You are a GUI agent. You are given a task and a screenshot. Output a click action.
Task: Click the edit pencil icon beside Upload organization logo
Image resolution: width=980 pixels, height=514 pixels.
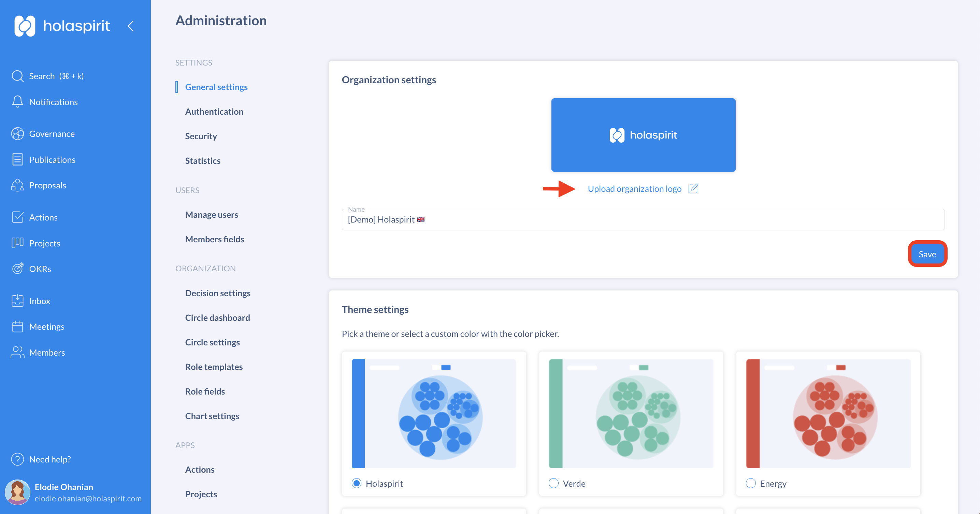[693, 188]
